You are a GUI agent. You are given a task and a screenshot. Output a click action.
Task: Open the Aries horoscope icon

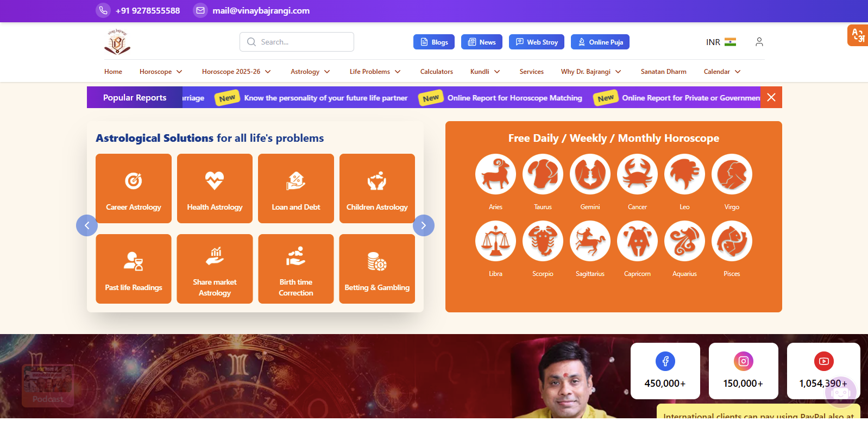click(495, 174)
